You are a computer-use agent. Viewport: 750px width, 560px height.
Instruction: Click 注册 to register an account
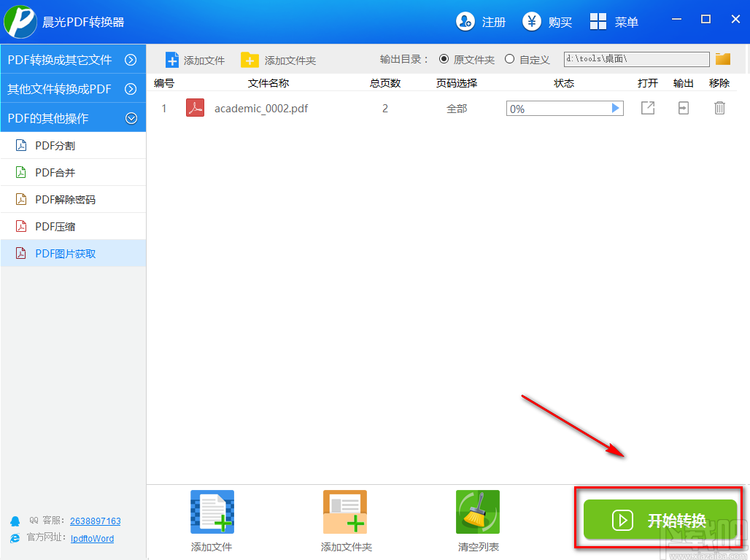pos(481,22)
